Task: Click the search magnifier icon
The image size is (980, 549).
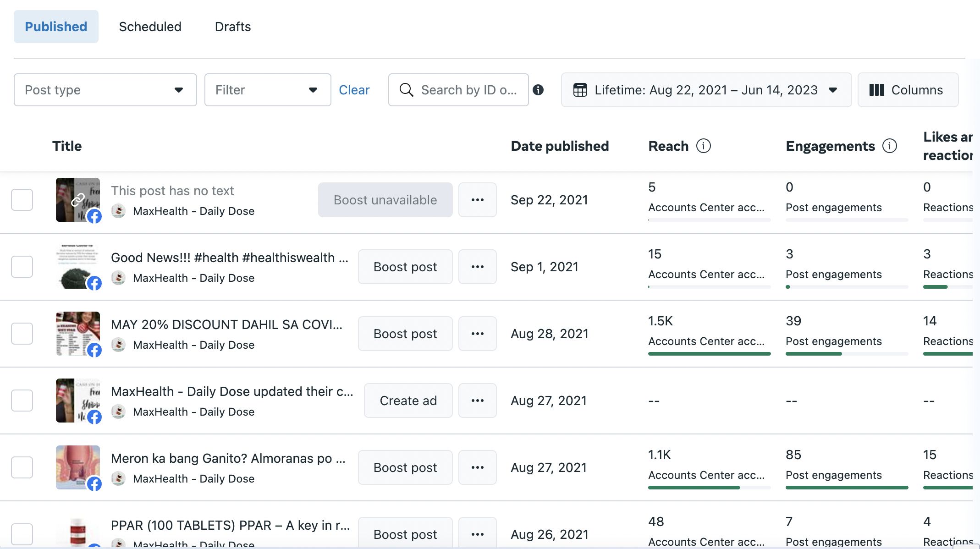Action: (x=406, y=90)
